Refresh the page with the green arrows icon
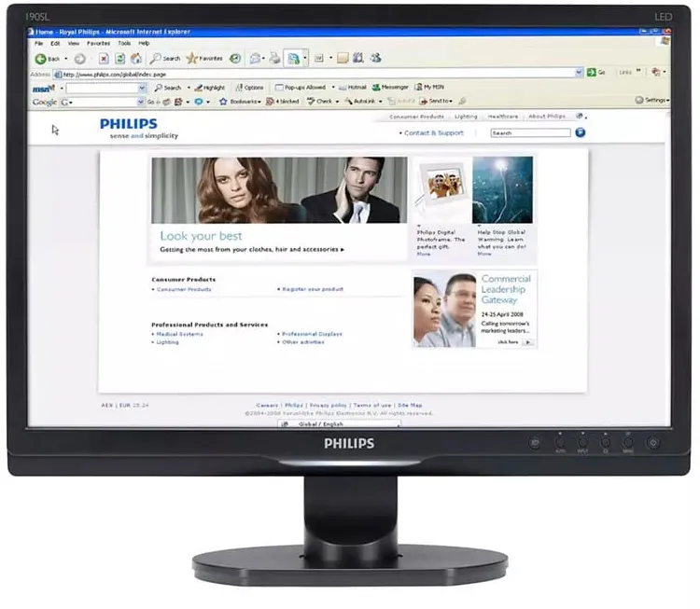700x609 pixels. pyautogui.click(x=119, y=59)
